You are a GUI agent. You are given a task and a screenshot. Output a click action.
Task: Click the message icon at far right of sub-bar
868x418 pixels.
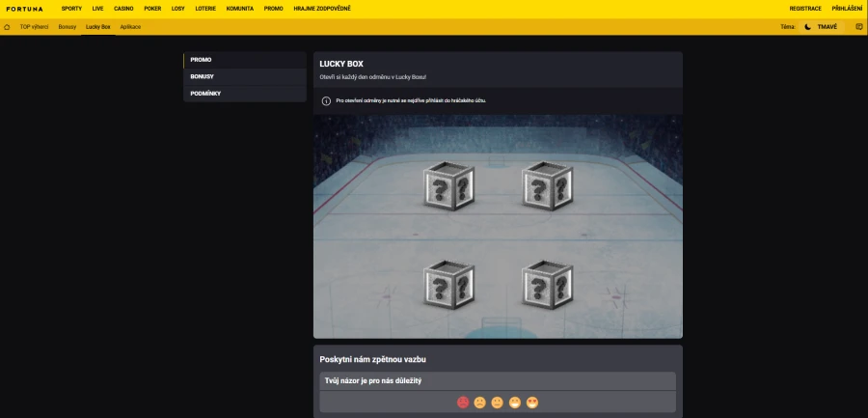859,27
